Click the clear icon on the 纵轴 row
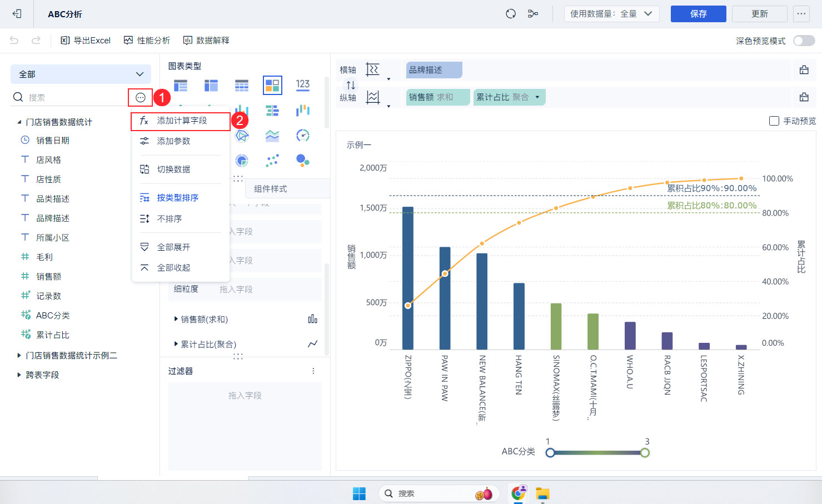This screenshot has height=504, width=822. click(x=804, y=97)
